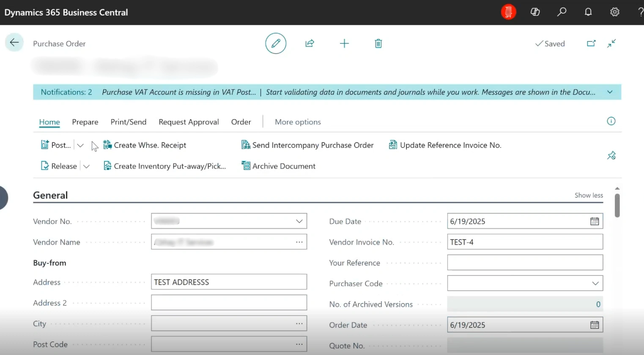Open page in new window icon
Screen dimensions: 644x355
coord(591,43)
